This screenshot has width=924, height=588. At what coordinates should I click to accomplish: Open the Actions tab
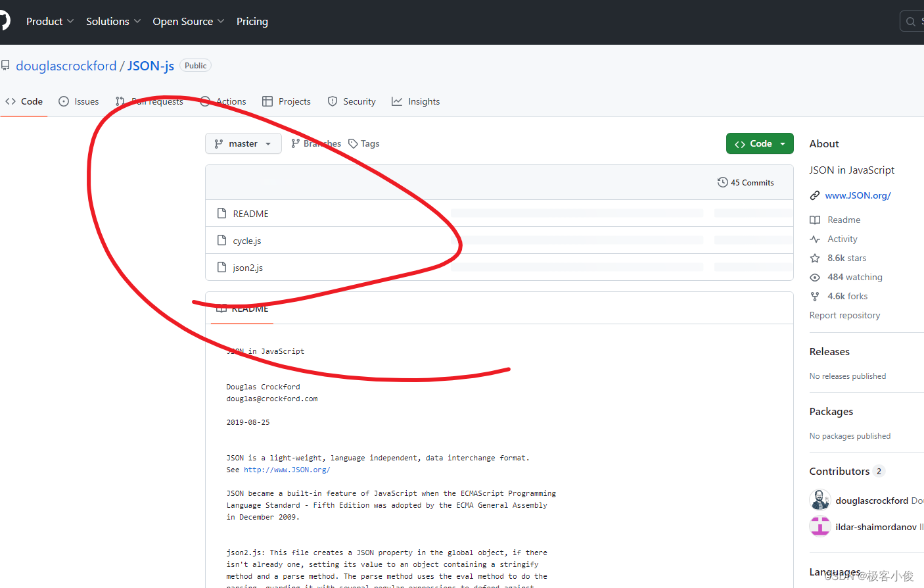click(x=223, y=101)
